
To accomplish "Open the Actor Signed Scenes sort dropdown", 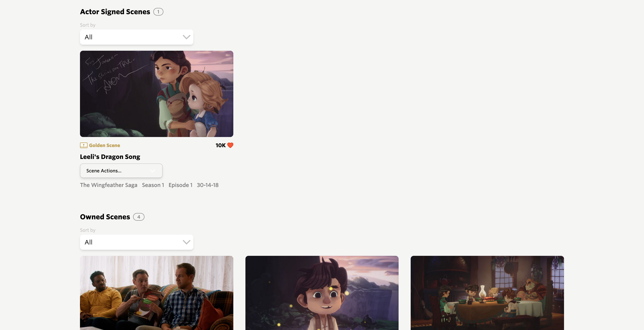I will pos(137,37).
